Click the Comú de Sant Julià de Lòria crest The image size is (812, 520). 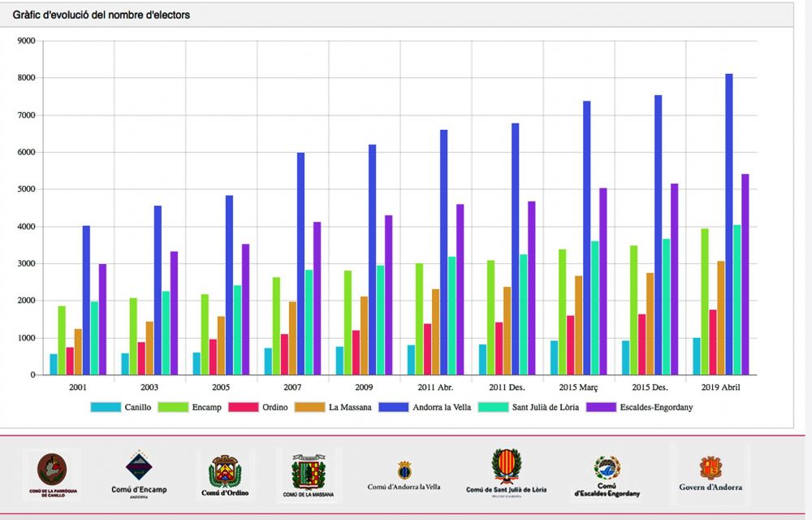[507, 472]
